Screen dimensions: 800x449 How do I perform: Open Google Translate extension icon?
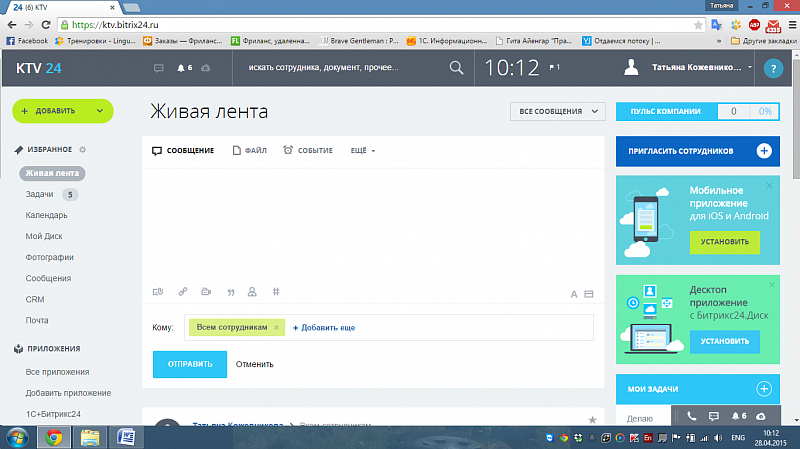point(716,25)
